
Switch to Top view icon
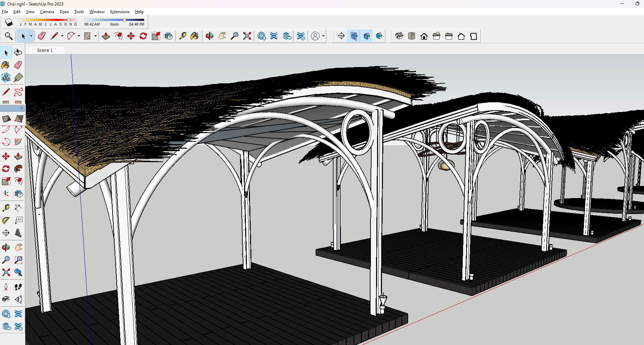pyautogui.click(x=412, y=36)
